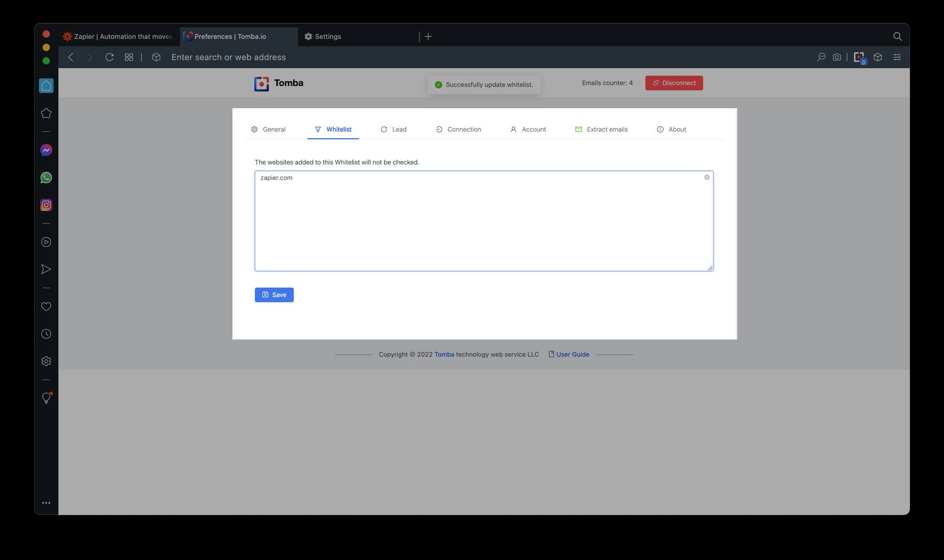This screenshot has height=560, width=944.
Task: Open the Easy Setup menu icon
Action: 897,57
